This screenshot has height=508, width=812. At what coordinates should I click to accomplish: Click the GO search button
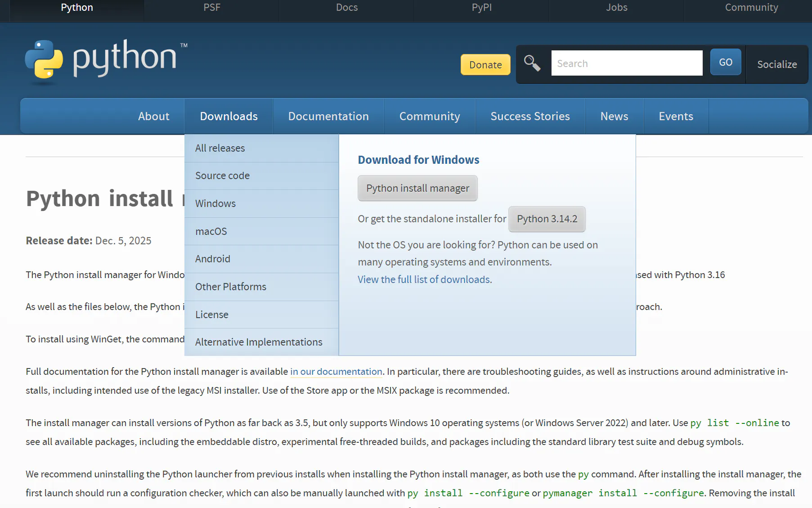(x=725, y=62)
